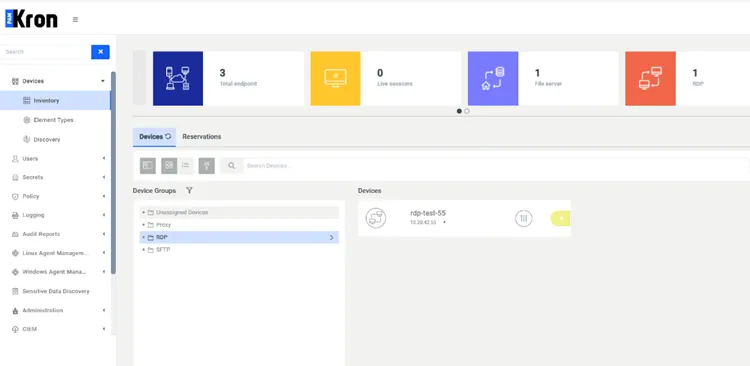Click the IP address 10.20.42.55
This screenshot has width=750, height=366.
[423, 222]
